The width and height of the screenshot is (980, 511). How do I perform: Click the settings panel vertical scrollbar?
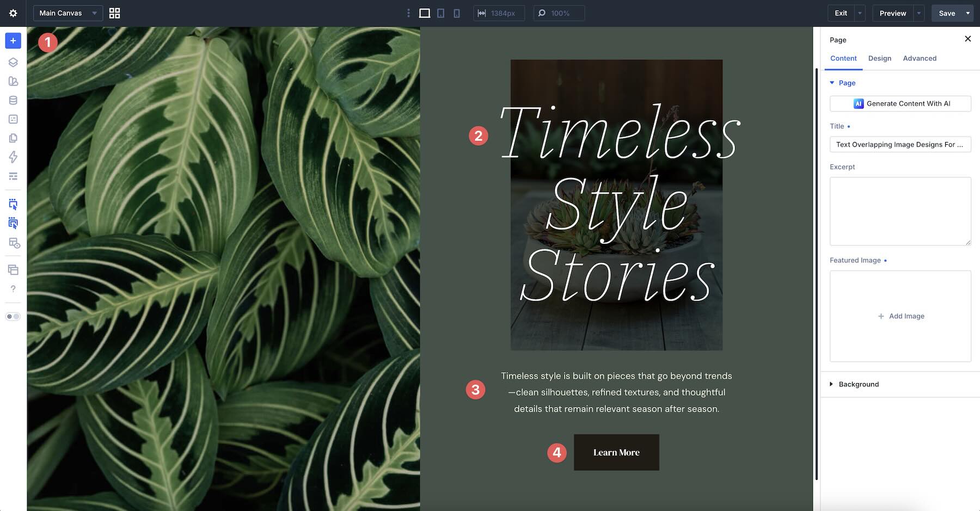[x=817, y=274]
